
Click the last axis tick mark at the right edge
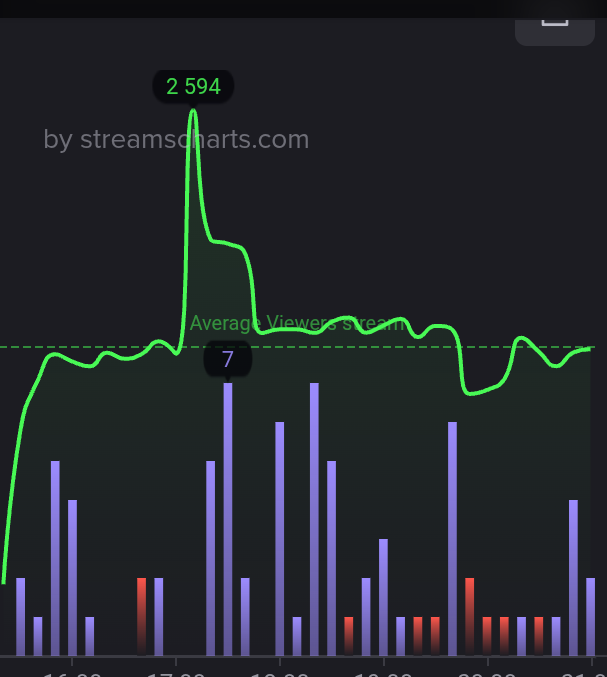point(591,661)
